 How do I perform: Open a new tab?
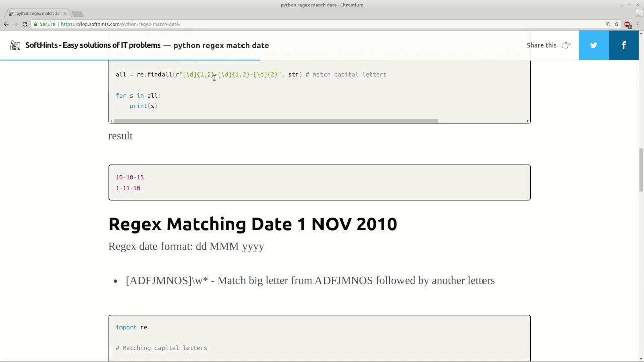[77, 13]
